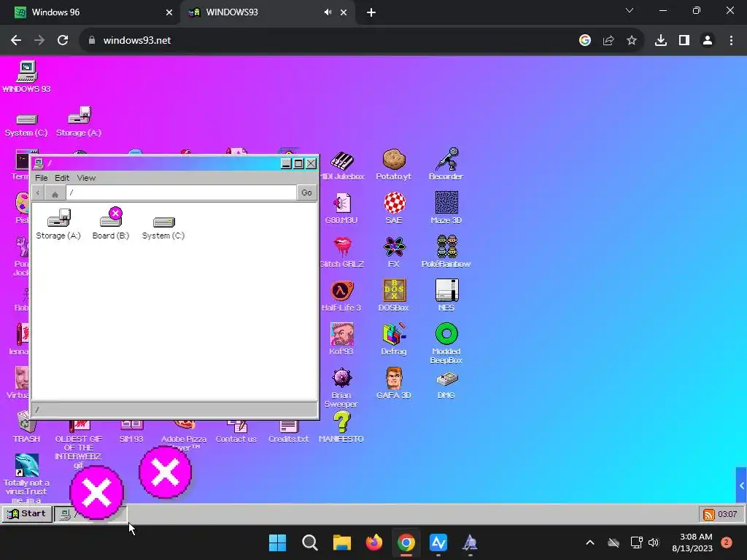747x560 pixels.
Task: Open Defrag utility icon
Action: (x=394, y=339)
